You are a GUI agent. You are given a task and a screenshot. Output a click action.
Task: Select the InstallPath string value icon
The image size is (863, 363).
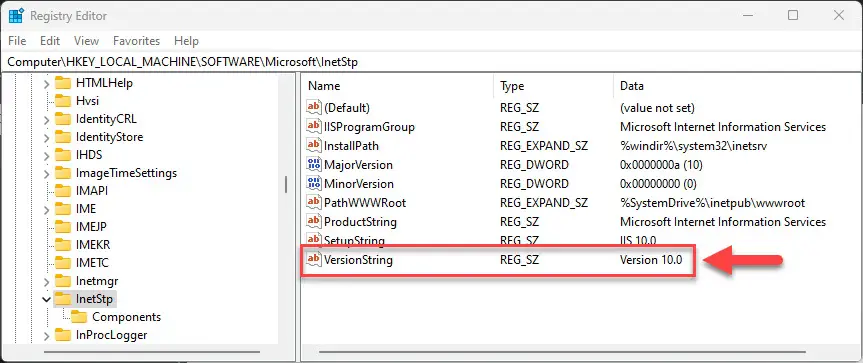pos(314,145)
